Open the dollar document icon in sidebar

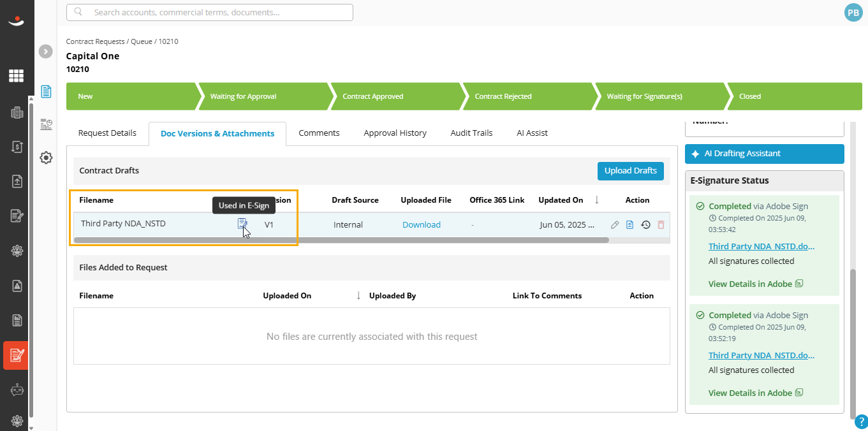pyautogui.click(x=17, y=147)
